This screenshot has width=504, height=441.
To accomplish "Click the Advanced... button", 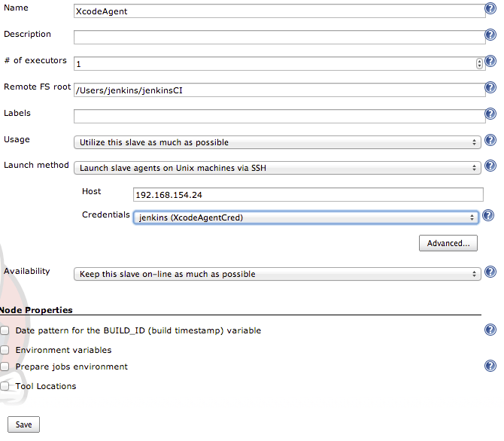I will (x=448, y=243).
